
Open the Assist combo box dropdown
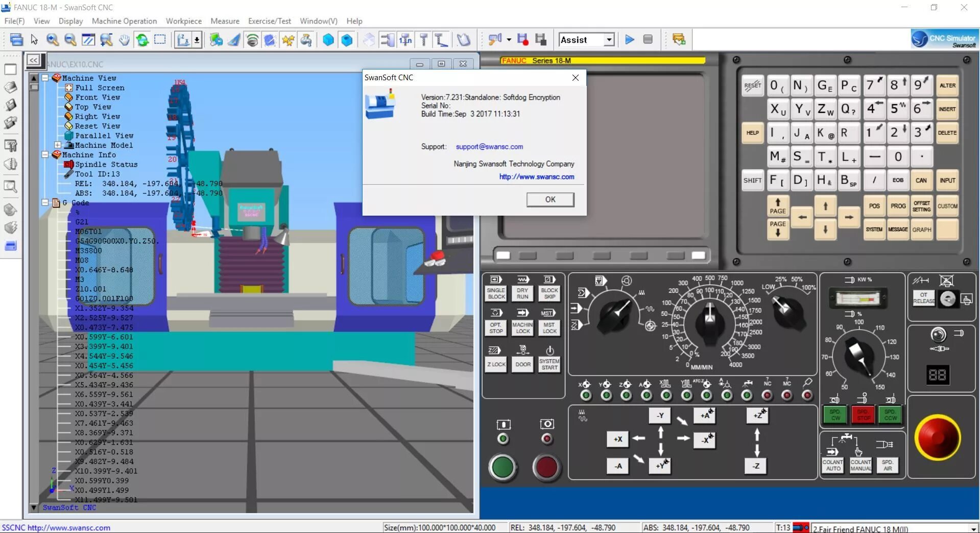click(x=609, y=40)
